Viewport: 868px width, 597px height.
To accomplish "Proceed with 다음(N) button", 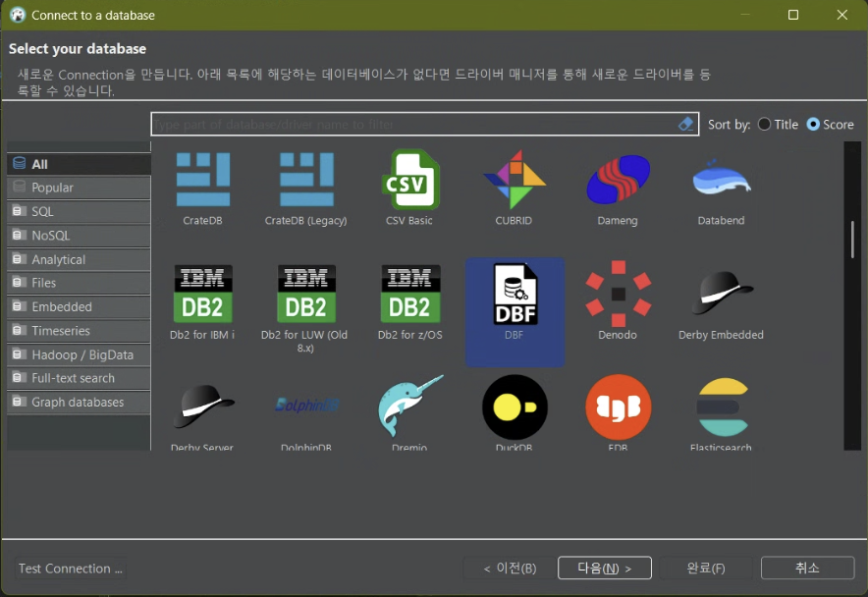I will tap(605, 569).
